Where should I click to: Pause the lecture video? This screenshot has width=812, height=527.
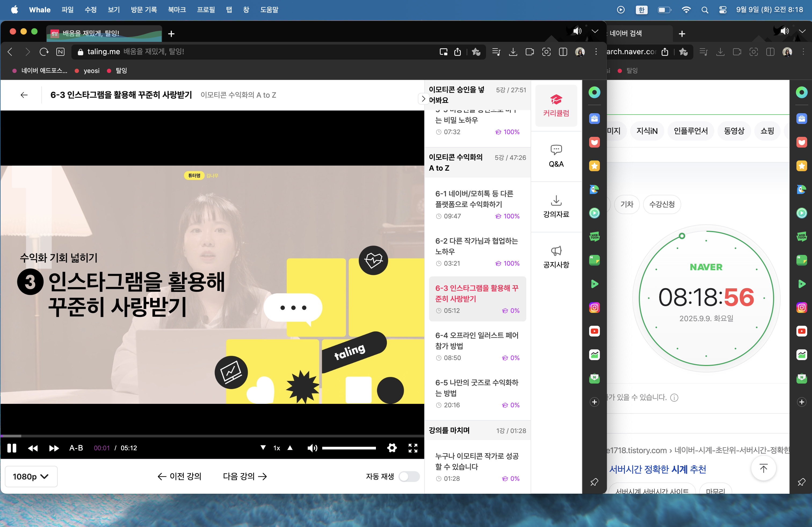click(x=12, y=448)
